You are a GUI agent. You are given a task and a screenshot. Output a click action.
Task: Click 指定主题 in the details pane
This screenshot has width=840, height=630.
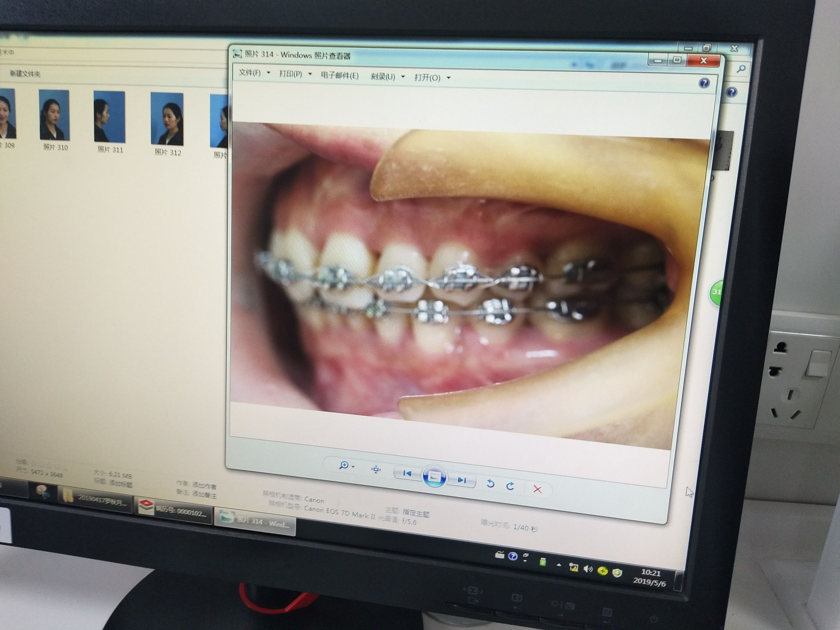click(x=416, y=514)
